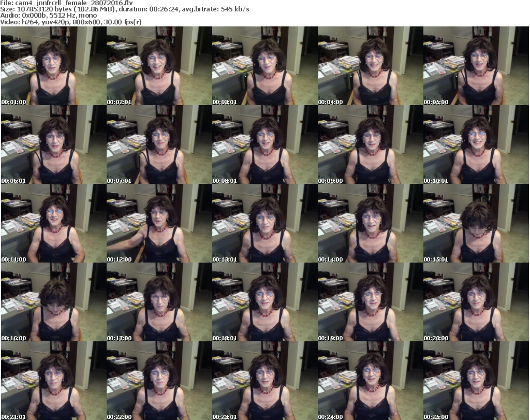Select the thumbnail stamped 00:14:00

370,223
